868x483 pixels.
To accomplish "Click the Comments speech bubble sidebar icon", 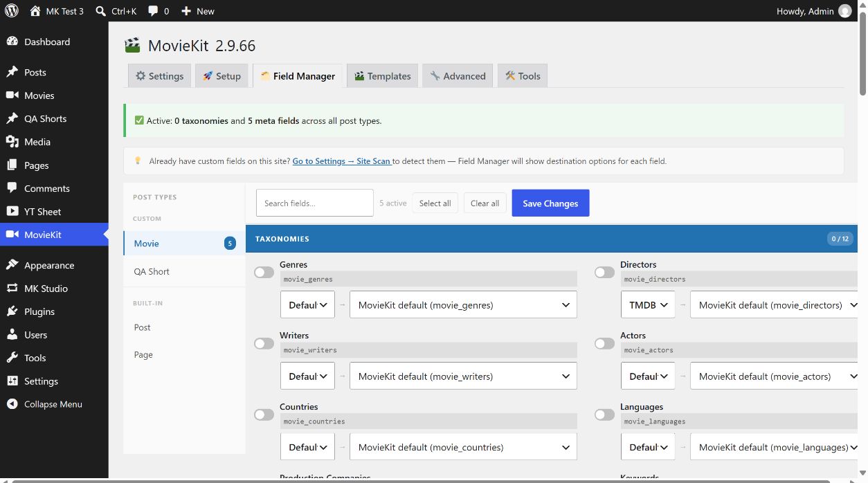I will tap(12, 188).
